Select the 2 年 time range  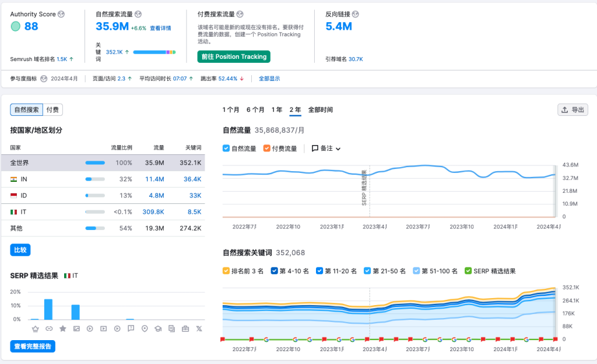click(295, 110)
